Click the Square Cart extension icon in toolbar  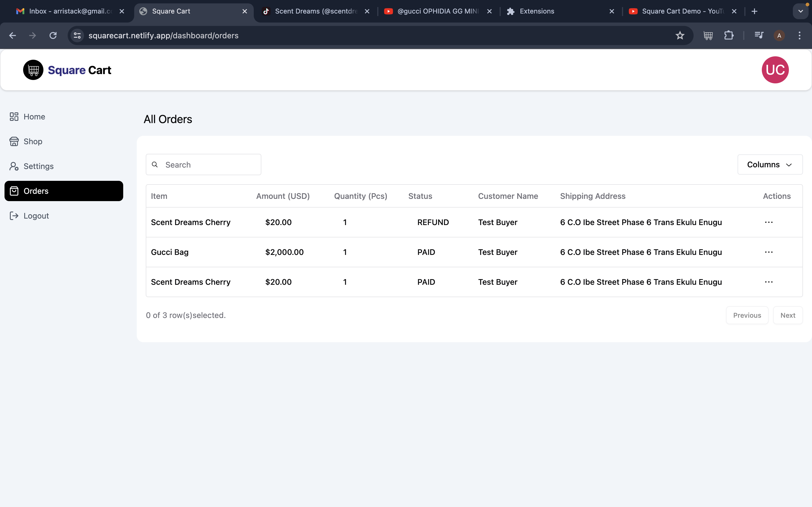point(708,35)
